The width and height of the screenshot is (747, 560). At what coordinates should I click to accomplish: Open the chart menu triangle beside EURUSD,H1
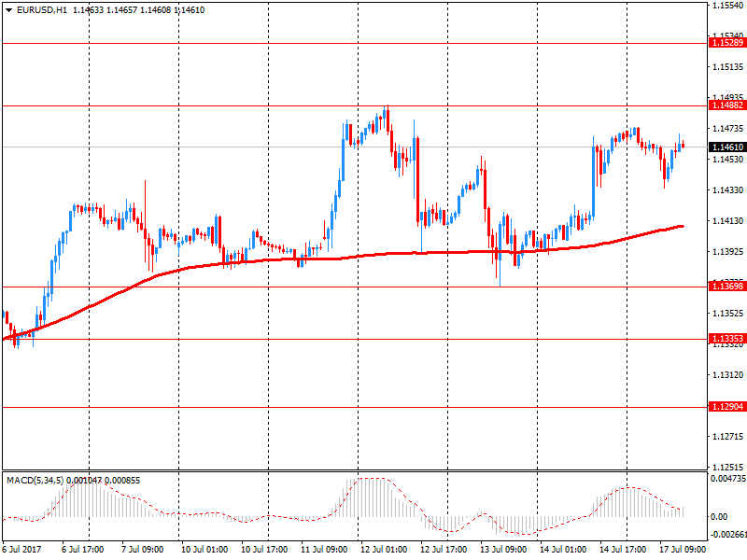(x=8, y=10)
